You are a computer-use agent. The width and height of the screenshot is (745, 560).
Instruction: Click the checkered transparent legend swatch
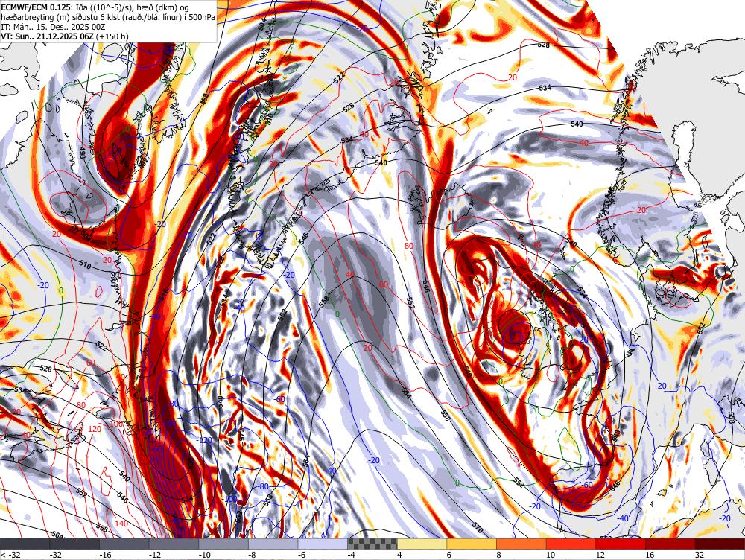pyautogui.click(x=372, y=544)
